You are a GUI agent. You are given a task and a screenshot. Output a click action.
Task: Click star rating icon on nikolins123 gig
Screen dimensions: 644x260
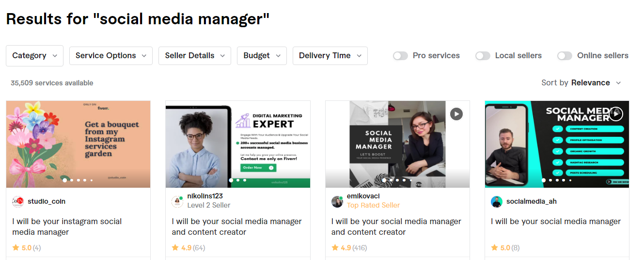[x=175, y=247]
